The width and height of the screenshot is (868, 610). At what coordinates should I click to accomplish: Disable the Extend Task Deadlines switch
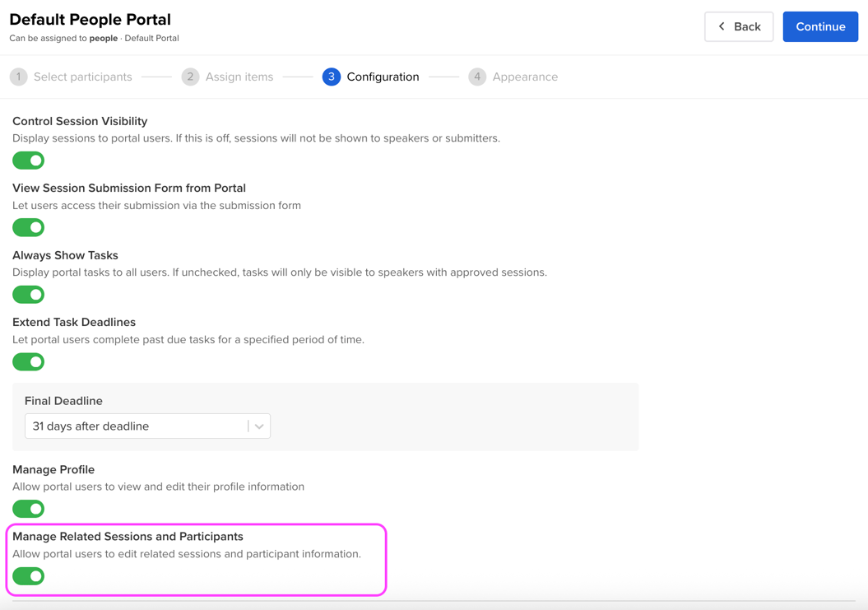[x=29, y=361]
